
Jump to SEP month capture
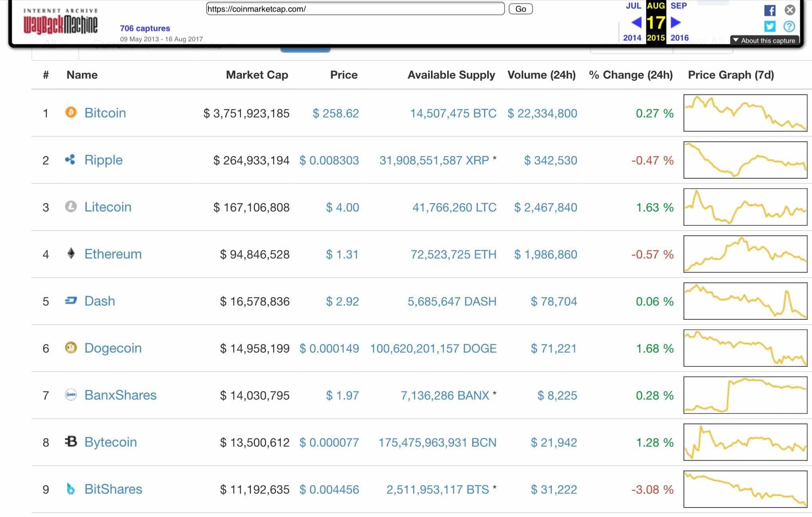click(x=679, y=6)
